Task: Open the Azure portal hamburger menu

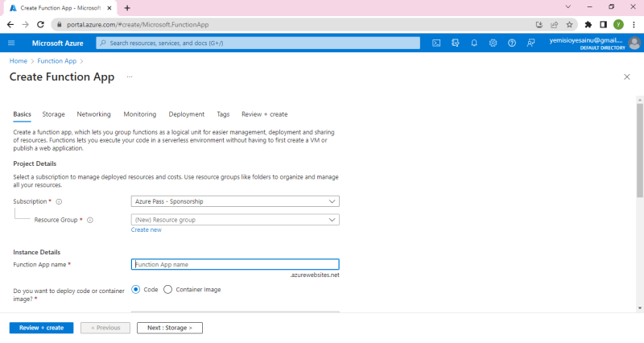Action: [11, 43]
